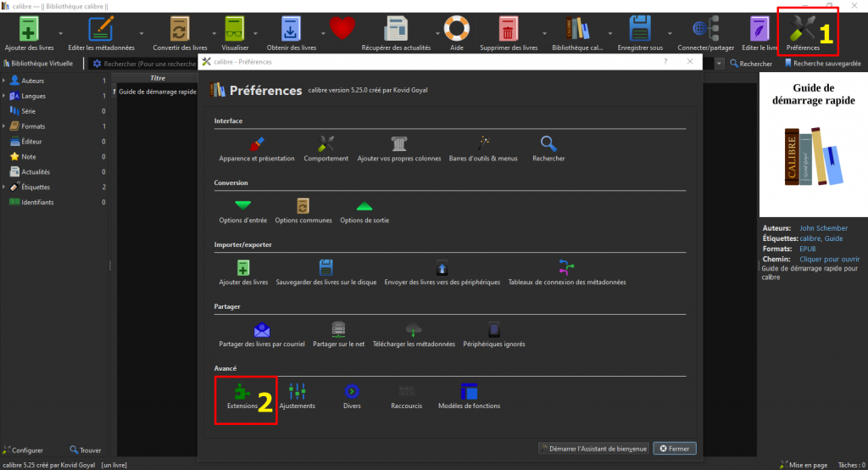Image resolution: width=868 pixels, height=470 pixels.
Task: Expand the Auteurs tree node
Action: [x=4, y=81]
